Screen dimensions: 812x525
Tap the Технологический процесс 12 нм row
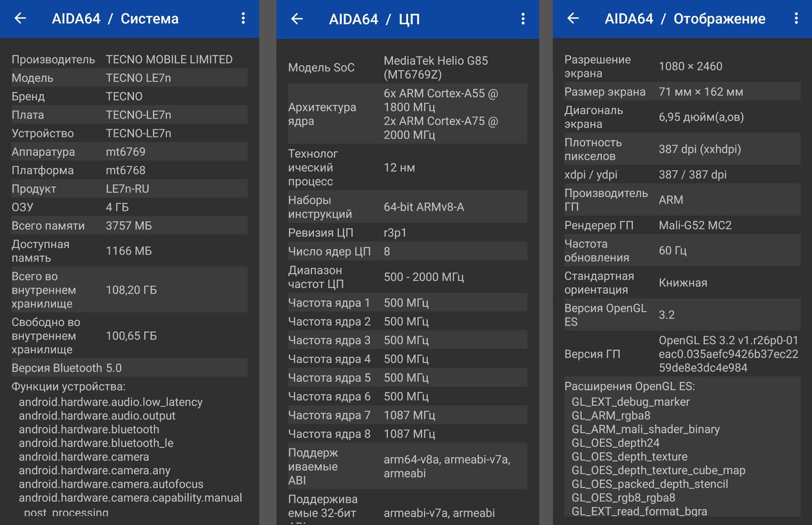click(407, 167)
